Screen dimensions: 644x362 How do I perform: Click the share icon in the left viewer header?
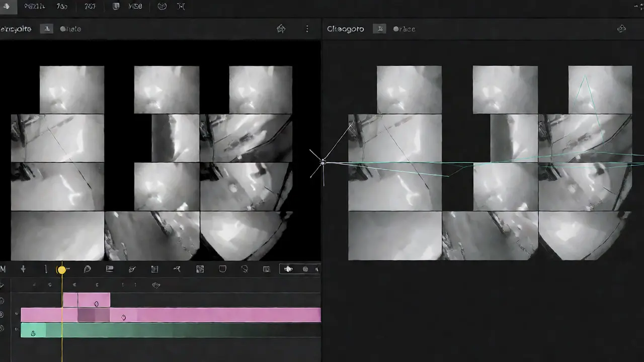tap(281, 29)
